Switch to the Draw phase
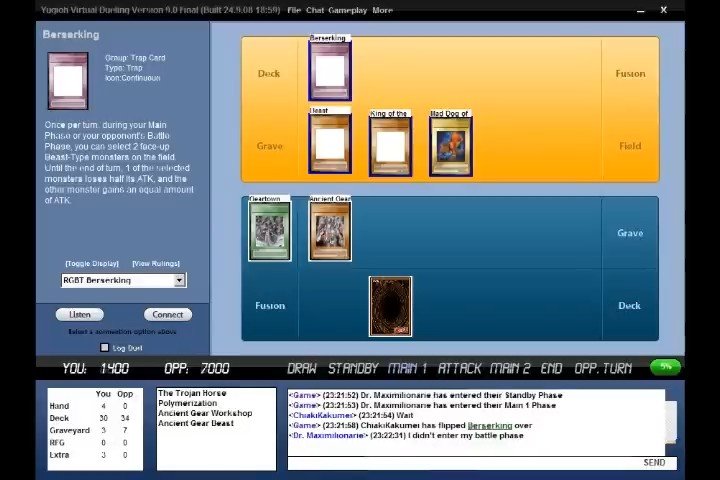720x480 pixels. [302, 368]
